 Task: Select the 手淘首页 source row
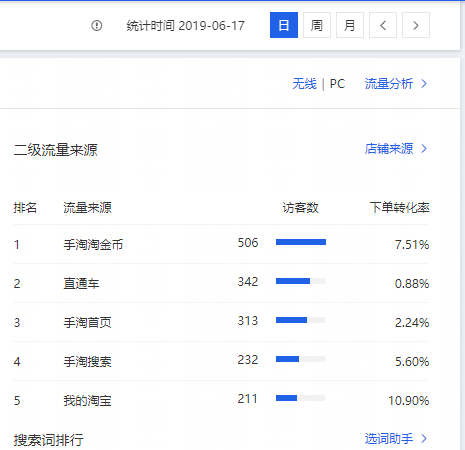pyautogui.click(x=221, y=322)
